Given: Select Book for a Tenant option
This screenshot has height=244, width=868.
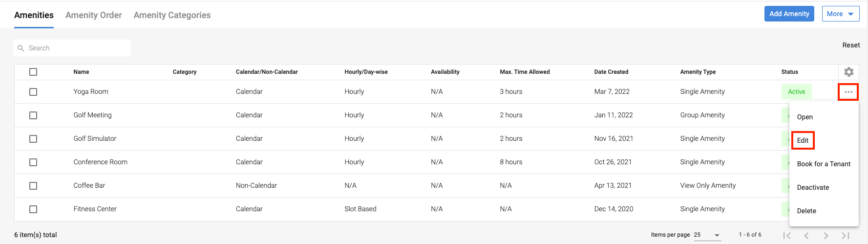Looking at the screenshot, I should tap(824, 164).
